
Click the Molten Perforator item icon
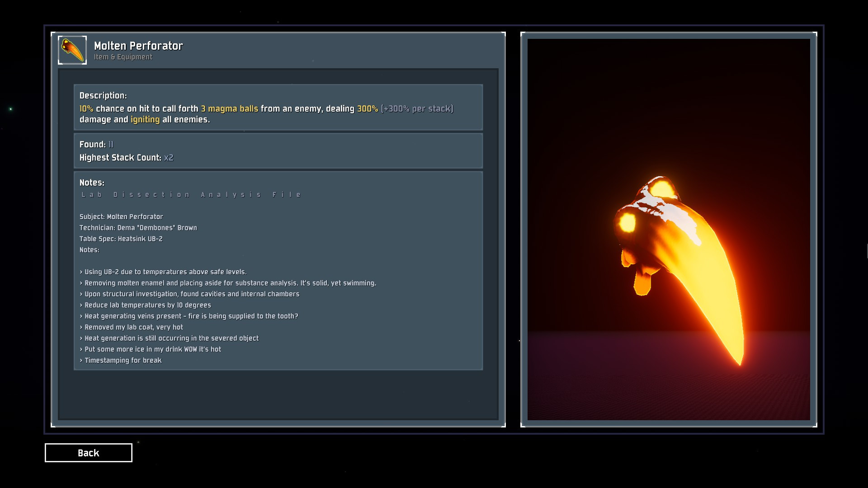pyautogui.click(x=72, y=50)
